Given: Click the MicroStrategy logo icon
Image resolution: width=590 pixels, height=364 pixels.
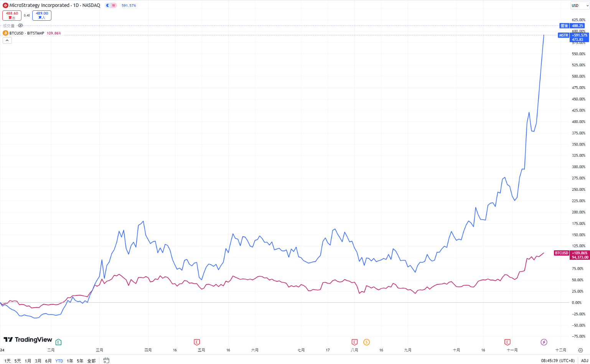Looking at the screenshot, I should [5, 5].
